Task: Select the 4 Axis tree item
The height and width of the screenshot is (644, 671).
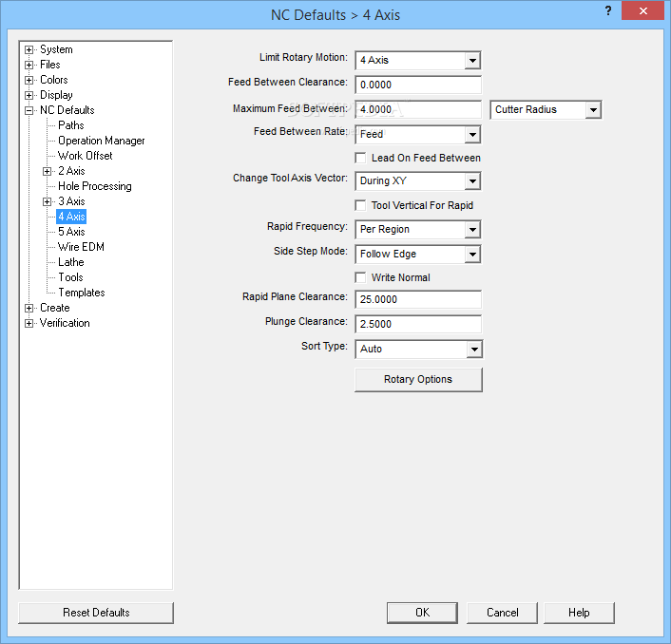Action: point(71,217)
